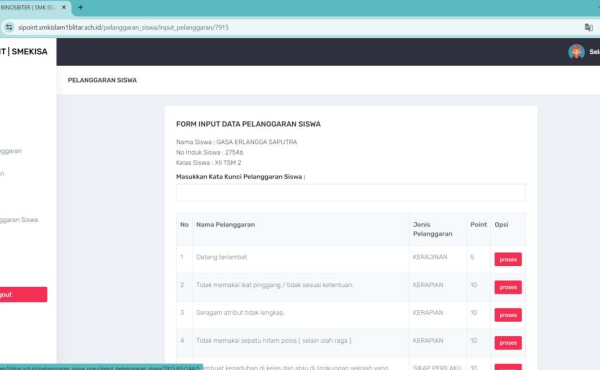
Task: Click the Tidak memakai ikat pinggang text
Action: point(275,285)
